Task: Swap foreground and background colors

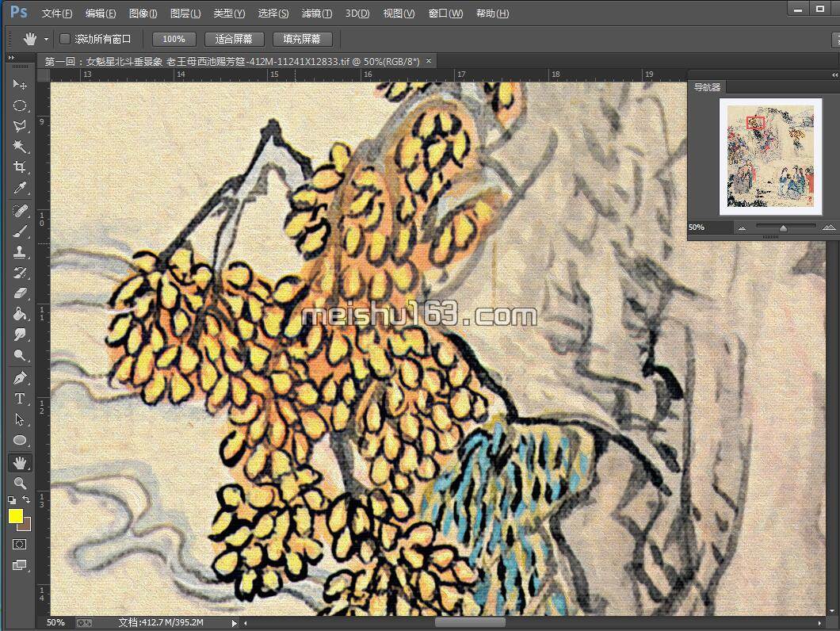Action: pyautogui.click(x=25, y=499)
